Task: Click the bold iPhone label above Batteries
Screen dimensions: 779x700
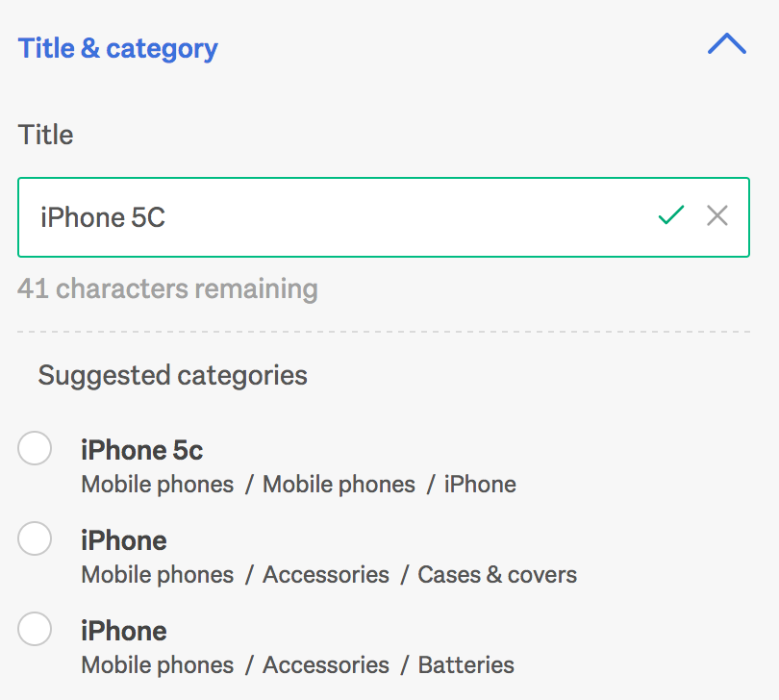Action: 124,631
